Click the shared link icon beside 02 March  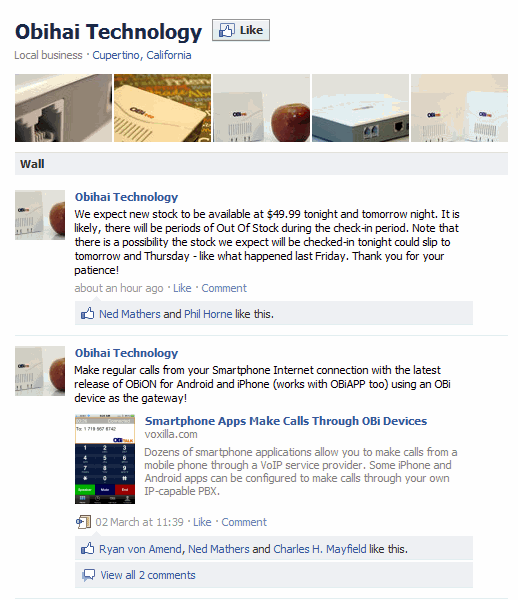click(x=83, y=522)
